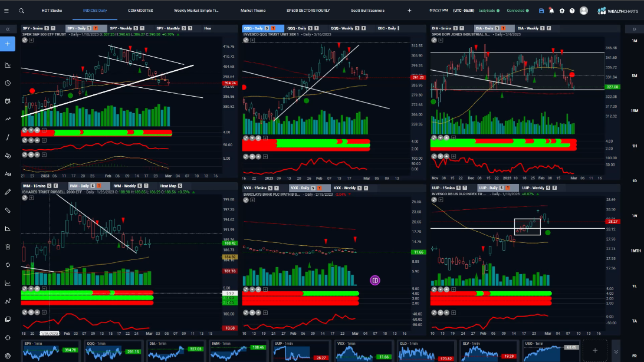Screen dimensions: 644x362
Task: Toggle the TA option in right panel
Action: [635, 321]
